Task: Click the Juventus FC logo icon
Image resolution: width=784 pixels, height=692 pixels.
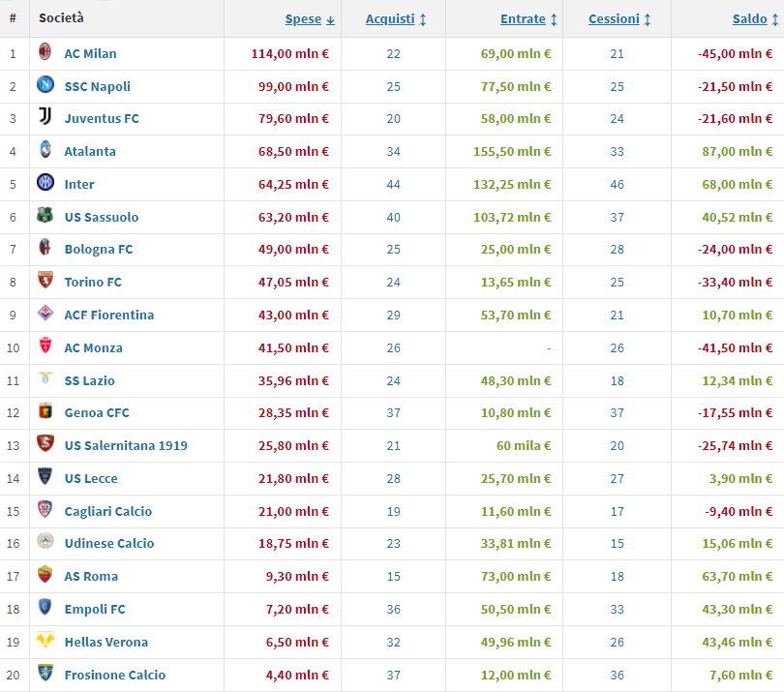Action: (x=45, y=118)
